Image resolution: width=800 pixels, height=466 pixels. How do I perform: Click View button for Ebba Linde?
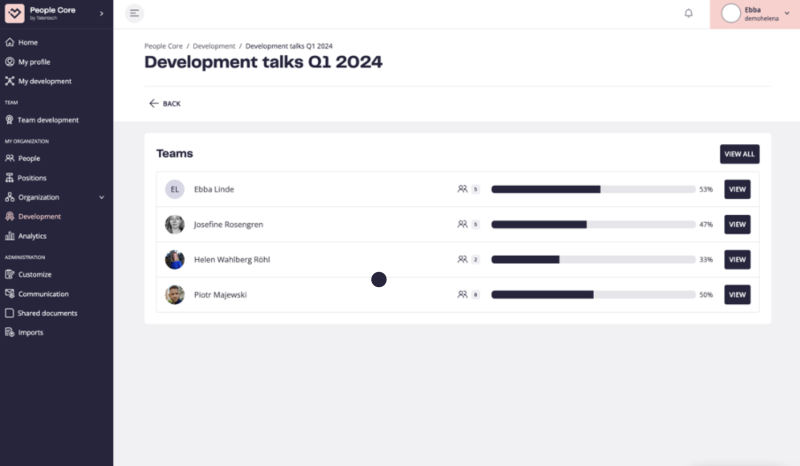737,189
